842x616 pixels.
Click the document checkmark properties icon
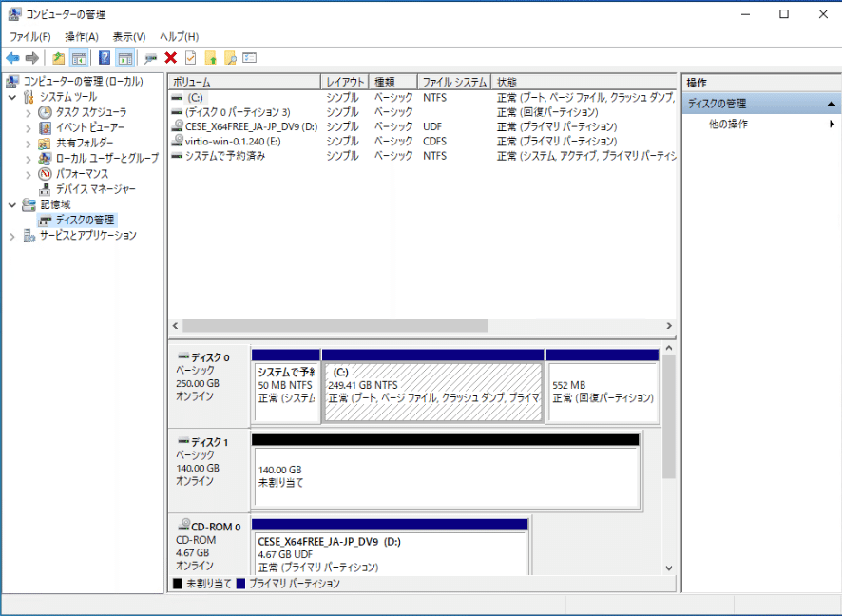click(x=191, y=57)
